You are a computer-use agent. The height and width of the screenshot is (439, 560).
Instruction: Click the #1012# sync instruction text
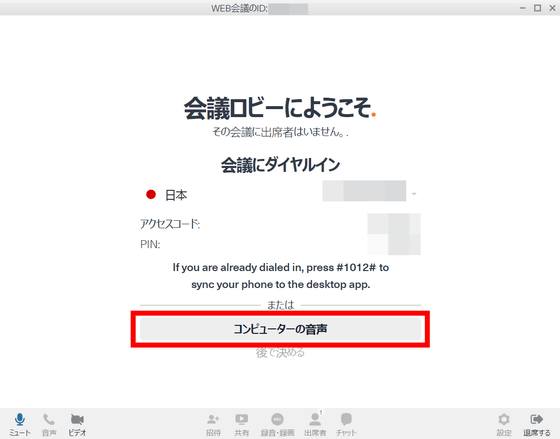click(x=281, y=276)
